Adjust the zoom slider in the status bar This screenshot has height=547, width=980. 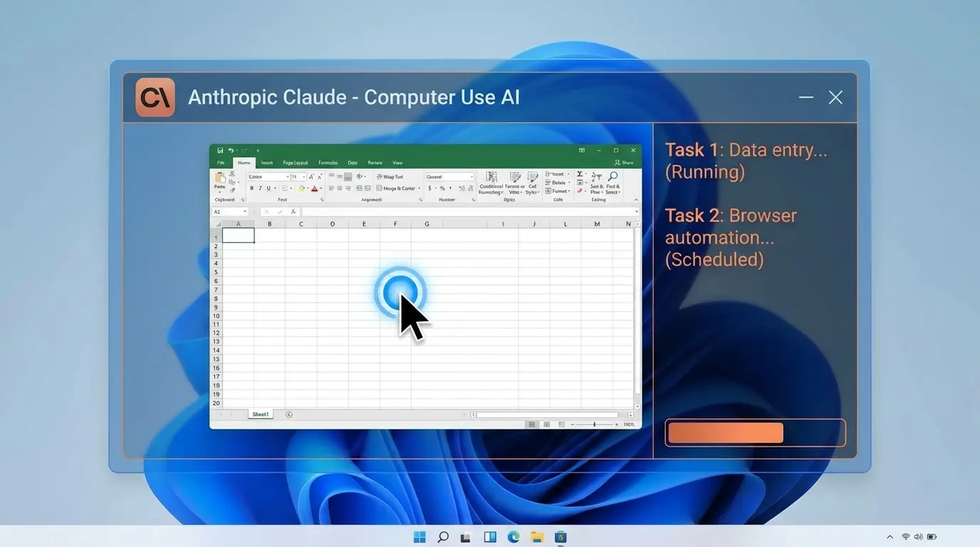tap(594, 424)
